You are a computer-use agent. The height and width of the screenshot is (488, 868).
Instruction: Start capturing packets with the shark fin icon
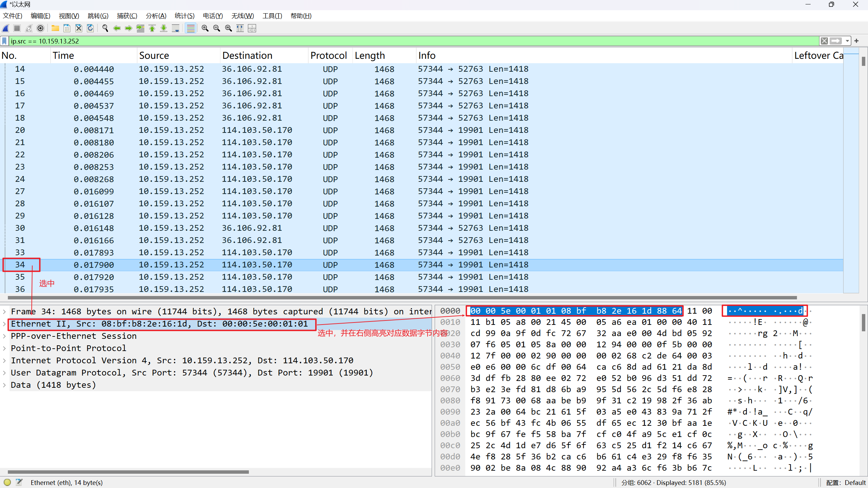(x=6, y=28)
